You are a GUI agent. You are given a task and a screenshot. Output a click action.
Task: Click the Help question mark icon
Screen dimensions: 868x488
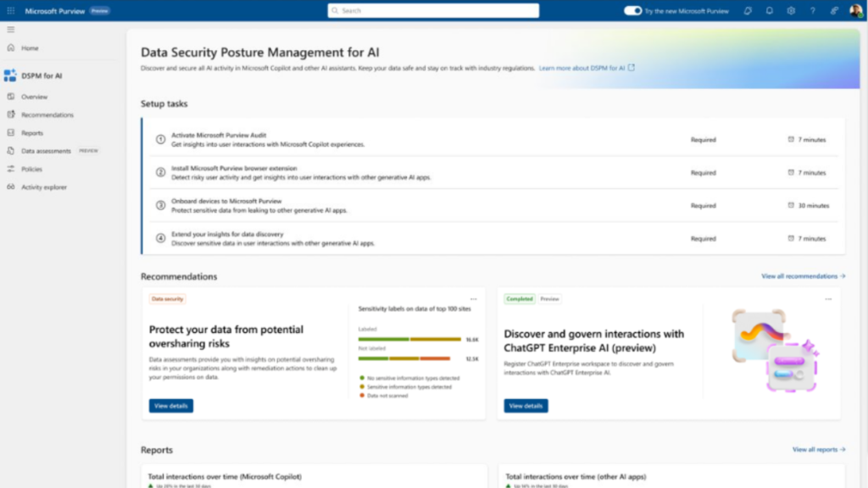(x=812, y=11)
